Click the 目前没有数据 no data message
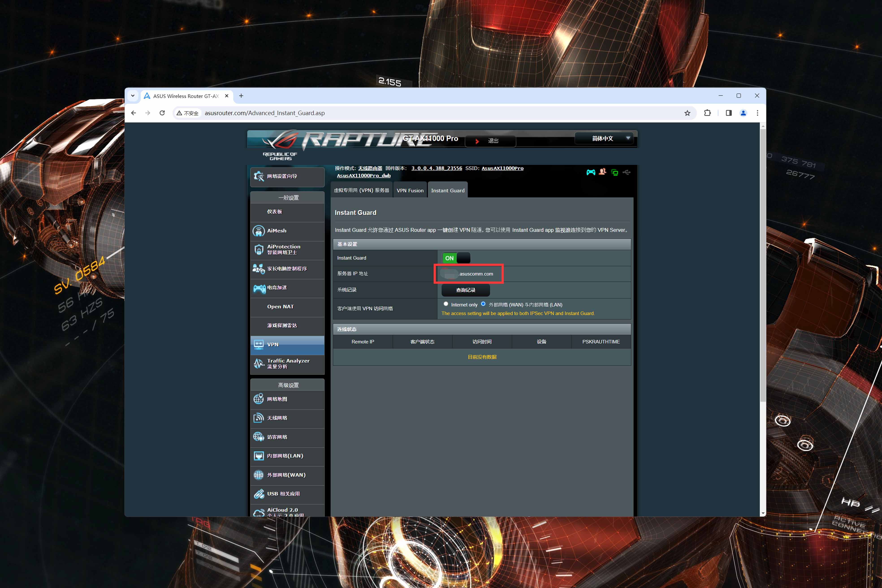This screenshot has width=882, height=588. (x=482, y=357)
